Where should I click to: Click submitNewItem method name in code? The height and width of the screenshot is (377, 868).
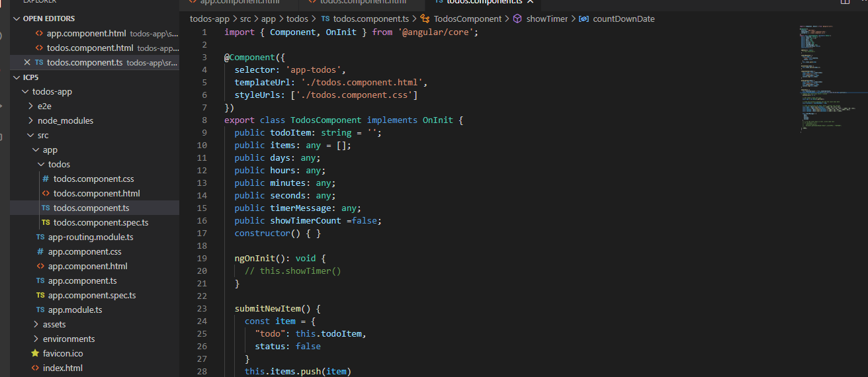(267, 308)
